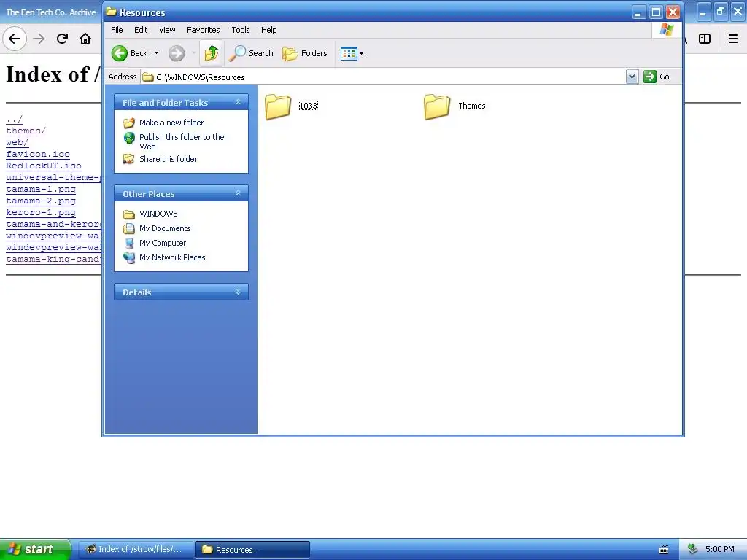Reload the page in the browser

[62, 39]
